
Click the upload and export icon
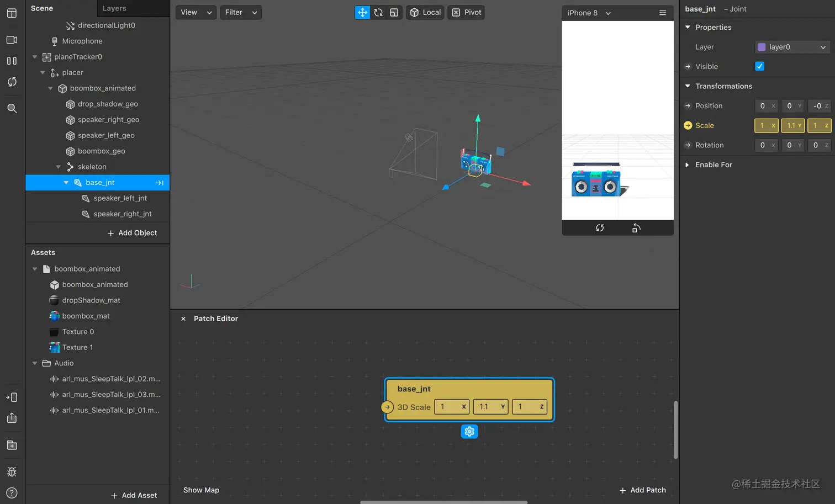[x=12, y=418]
